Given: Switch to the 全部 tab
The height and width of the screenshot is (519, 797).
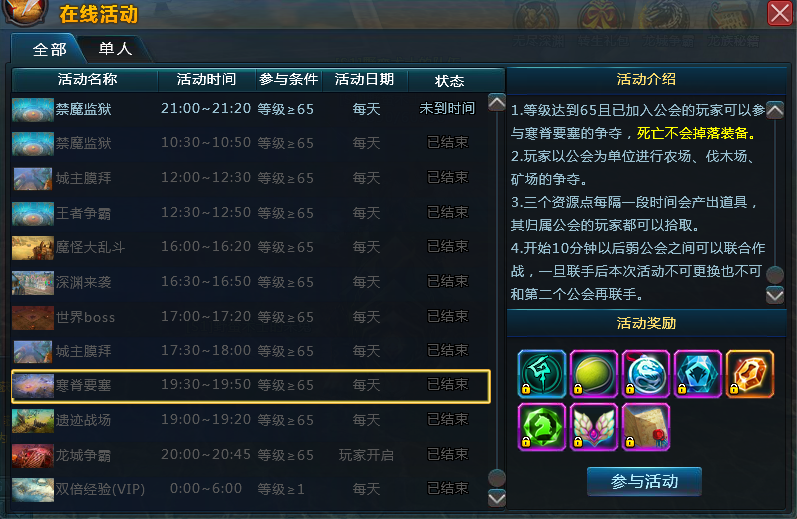Looking at the screenshot, I should pos(49,49).
